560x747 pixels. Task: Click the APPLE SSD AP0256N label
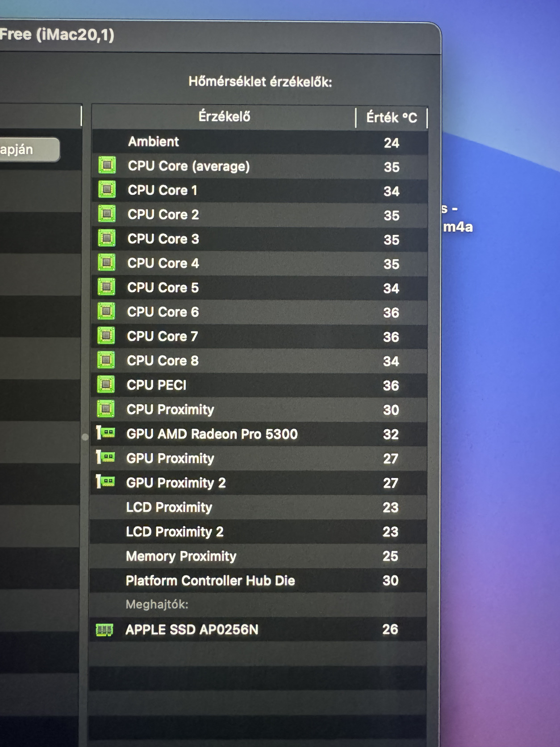(192, 629)
